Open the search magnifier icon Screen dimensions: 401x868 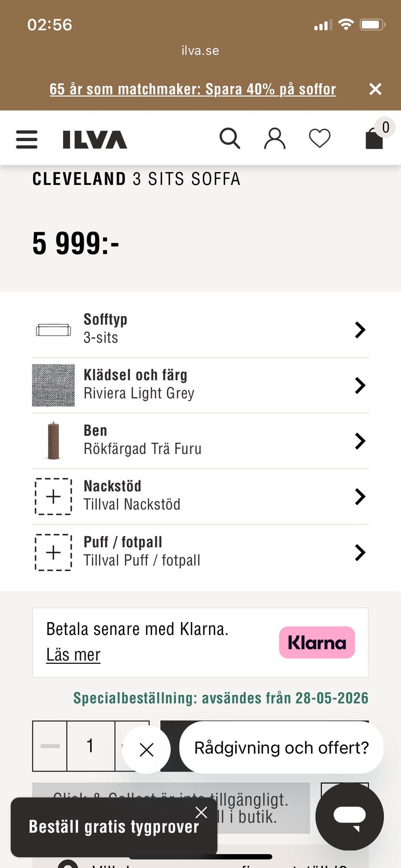[230, 138]
